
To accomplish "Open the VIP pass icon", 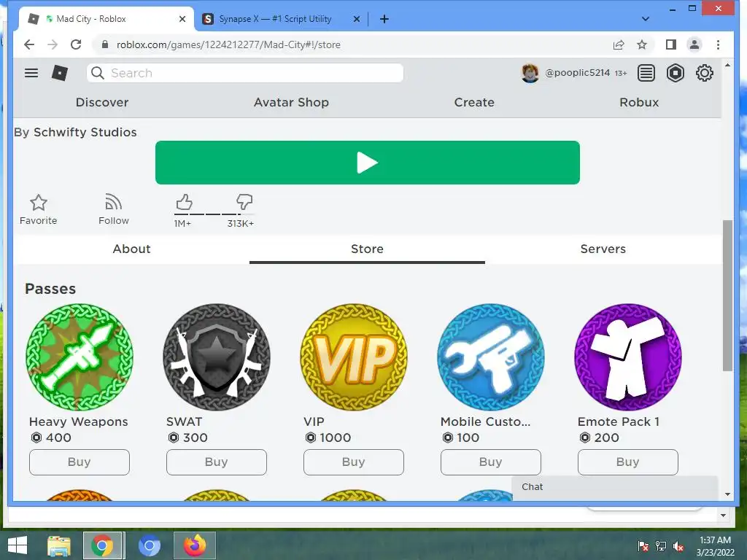I will (354, 357).
